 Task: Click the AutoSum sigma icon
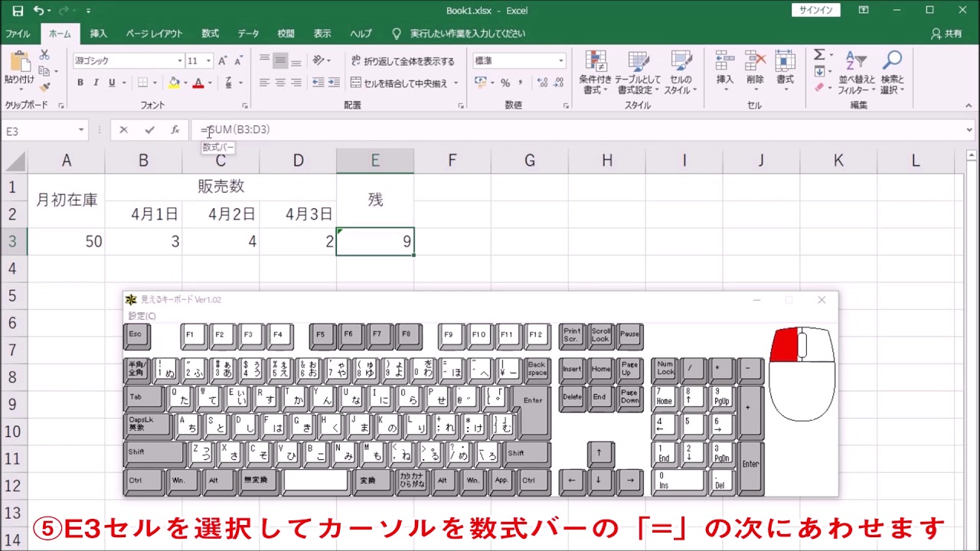coord(818,55)
